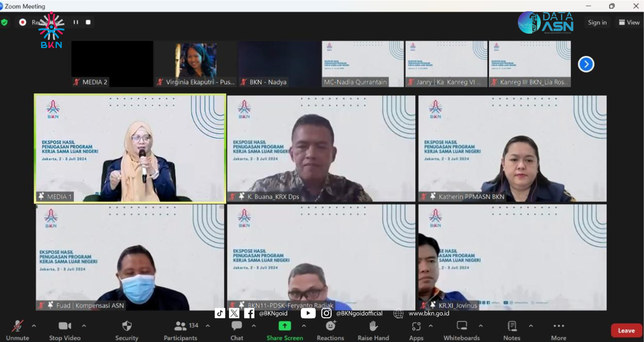
Task: Toggle Stop Video camera button
Action: (x=65, y=326)
